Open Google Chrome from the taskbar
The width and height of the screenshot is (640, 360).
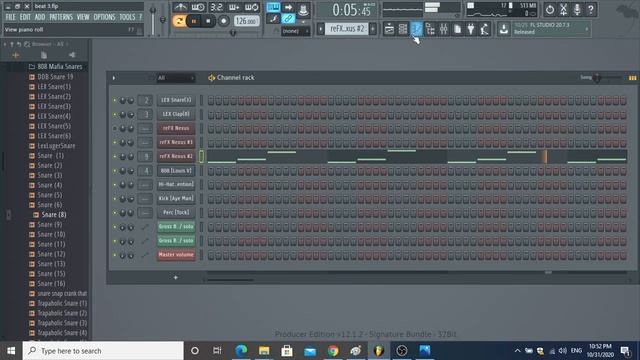(x=333, y=351)
